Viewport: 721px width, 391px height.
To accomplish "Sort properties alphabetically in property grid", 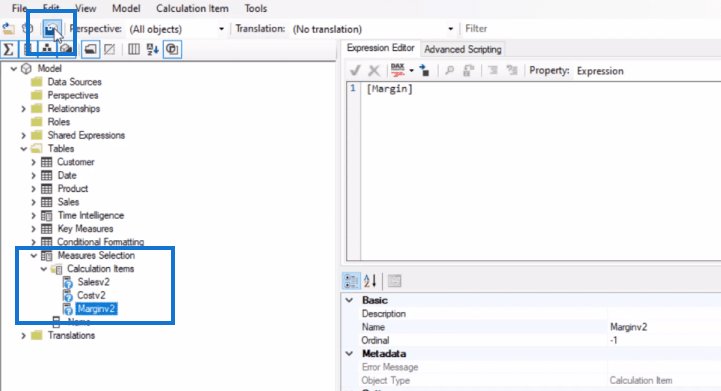I will point(370,281).
